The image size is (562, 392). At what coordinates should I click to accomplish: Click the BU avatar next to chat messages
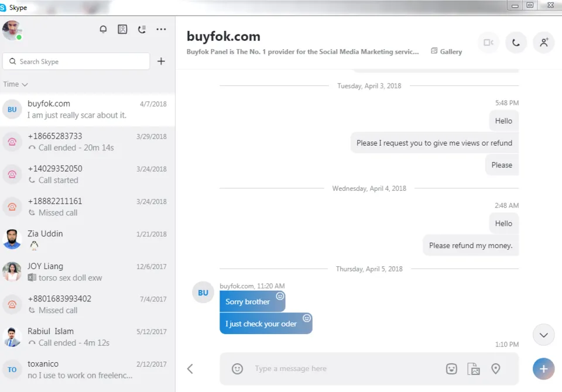click(203, 293)
